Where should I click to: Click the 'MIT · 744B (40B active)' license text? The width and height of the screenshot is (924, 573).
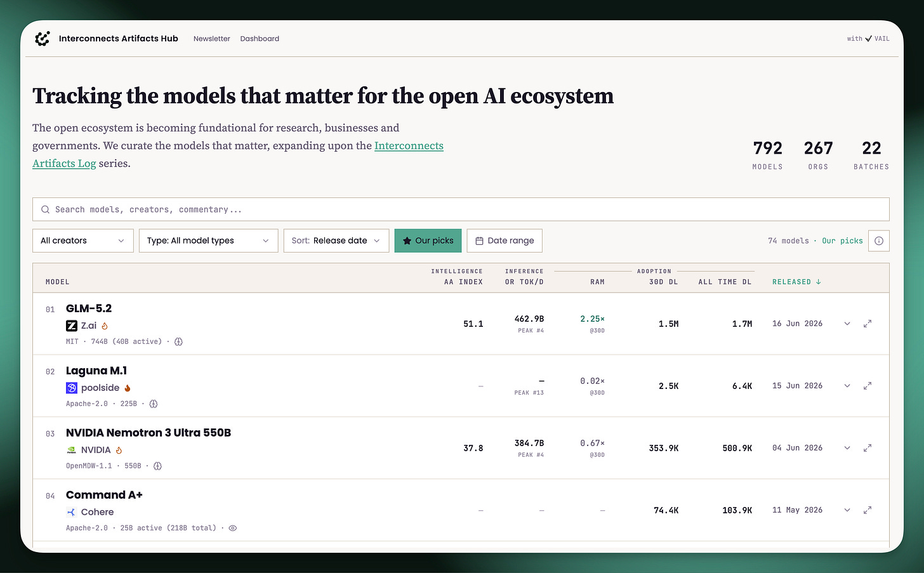tap(114, 341)
